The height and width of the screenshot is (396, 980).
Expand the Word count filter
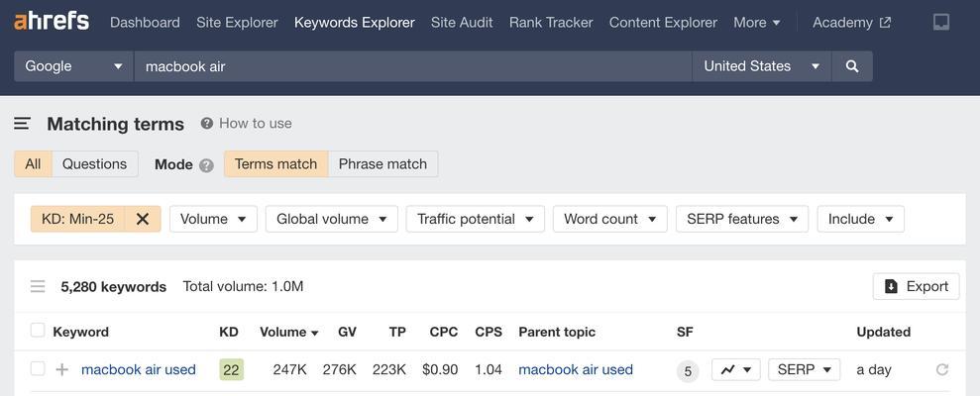tap(610, 219)
